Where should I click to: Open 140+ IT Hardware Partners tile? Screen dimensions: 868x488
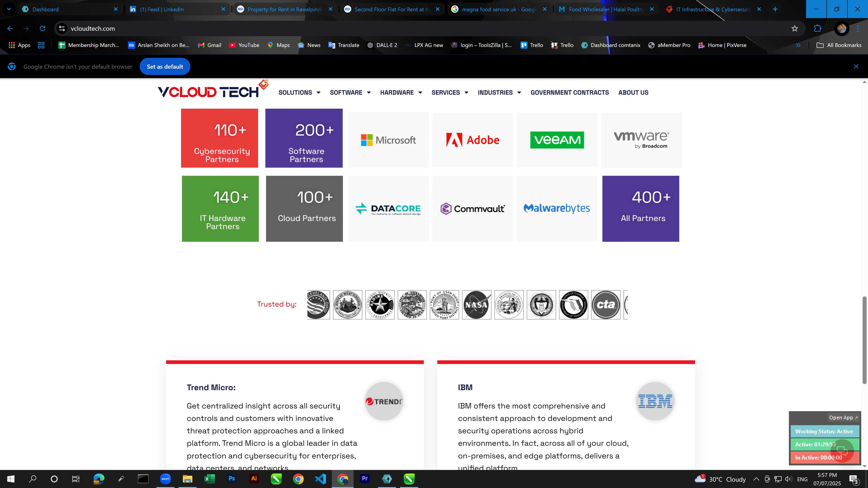click(x=220, y=209)
